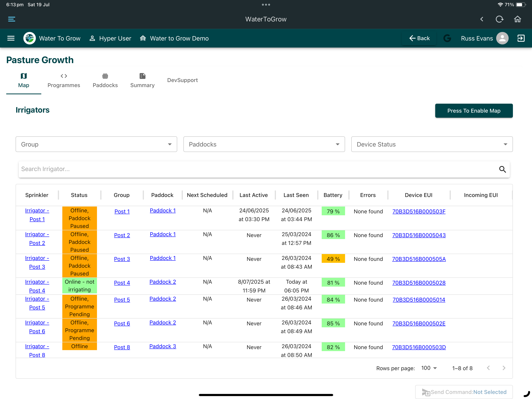Click the search magnifier icon
This screenshot has height=399, width=532.
pyautogui.click(x=502, y=169)
